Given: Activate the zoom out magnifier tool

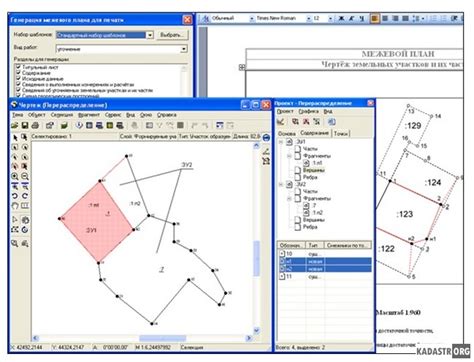Looking at the screenshot, I should pos(25,176).
